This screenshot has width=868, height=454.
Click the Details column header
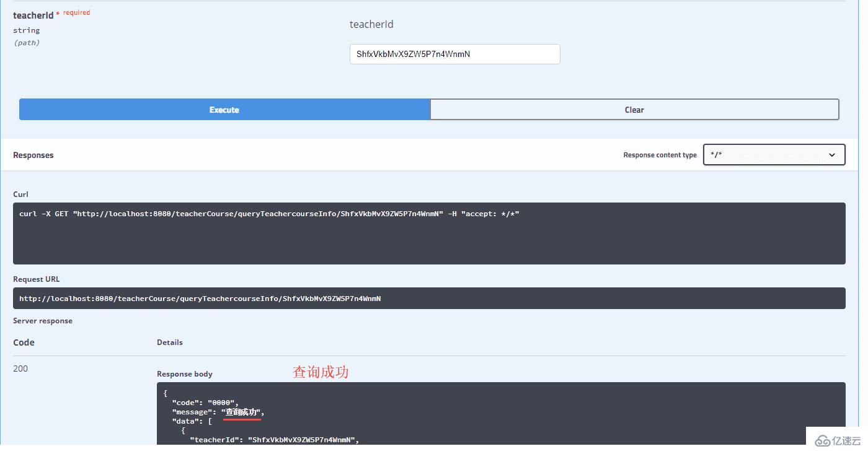170,342
